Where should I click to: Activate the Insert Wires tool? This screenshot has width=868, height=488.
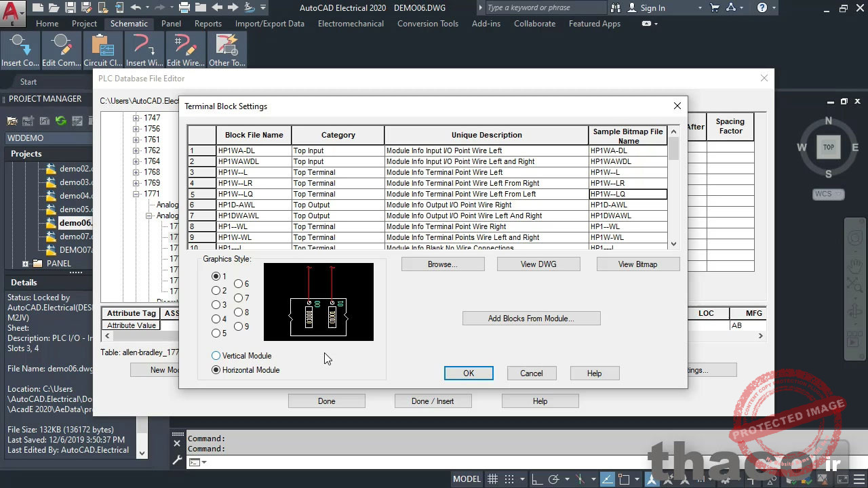pos(143,47)
